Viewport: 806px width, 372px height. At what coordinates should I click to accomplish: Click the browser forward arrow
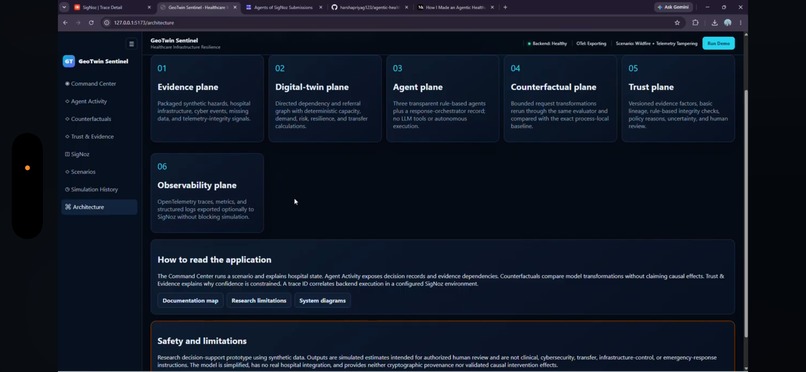click(78, 23)
